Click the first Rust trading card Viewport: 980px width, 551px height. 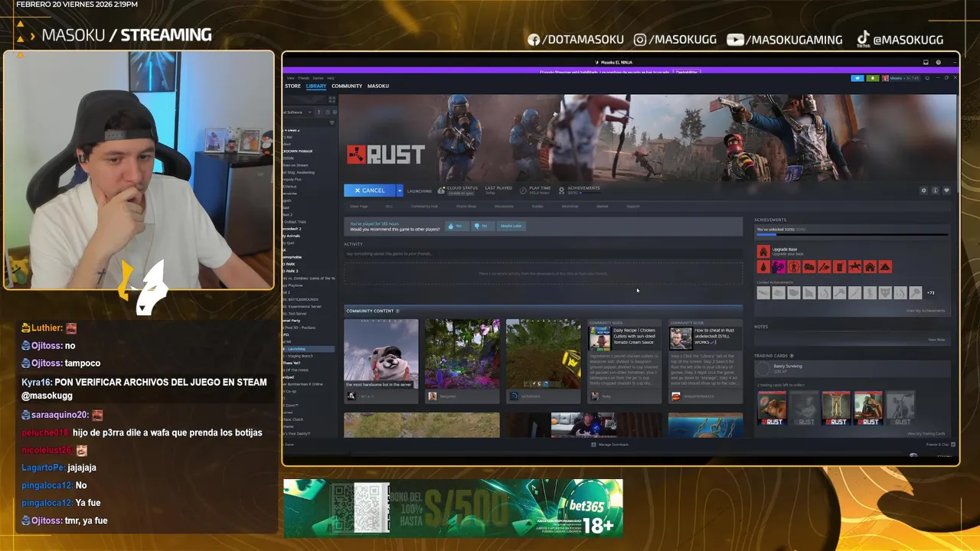tap(772, 408)
